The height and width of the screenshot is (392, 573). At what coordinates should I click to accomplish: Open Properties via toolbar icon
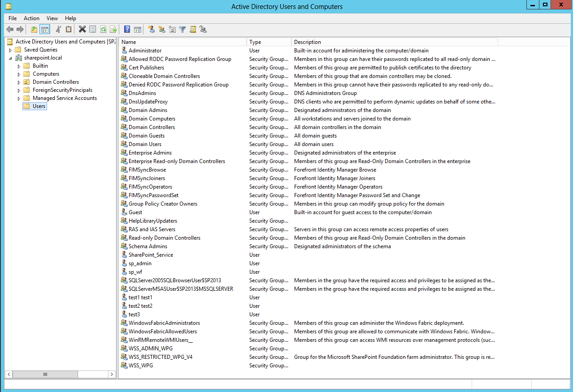click(93, 30)
